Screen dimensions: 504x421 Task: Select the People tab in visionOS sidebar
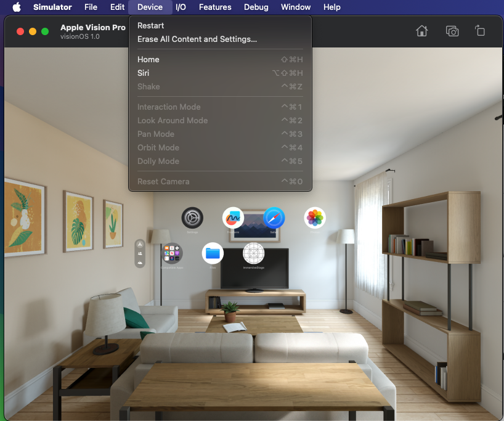tap(140, 253)
